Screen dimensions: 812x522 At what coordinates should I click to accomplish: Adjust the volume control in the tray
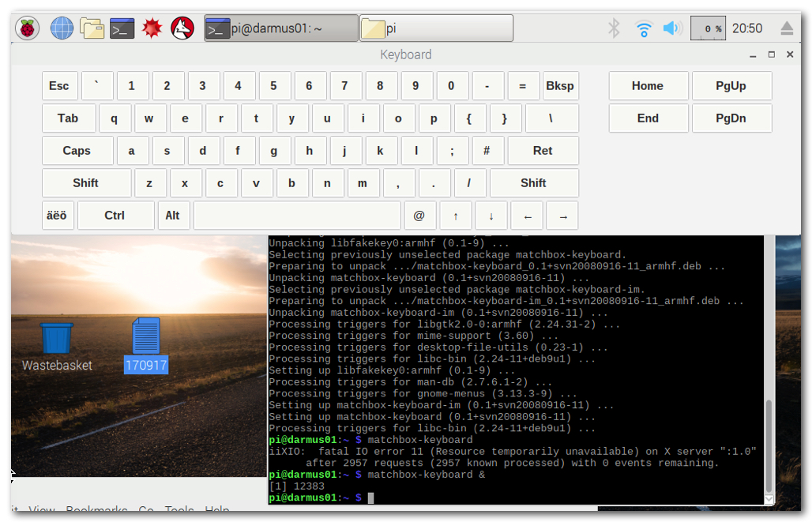click(672, 26)
